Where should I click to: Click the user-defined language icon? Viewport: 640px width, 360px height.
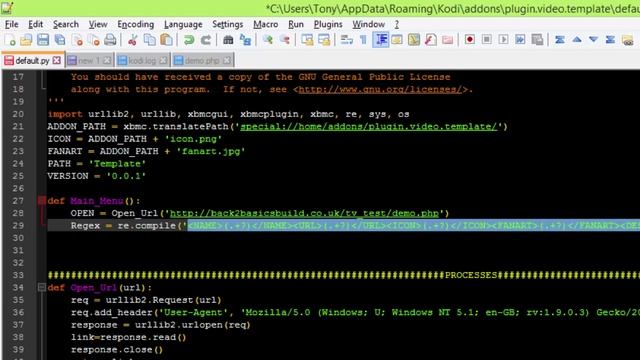coord(397,40)
